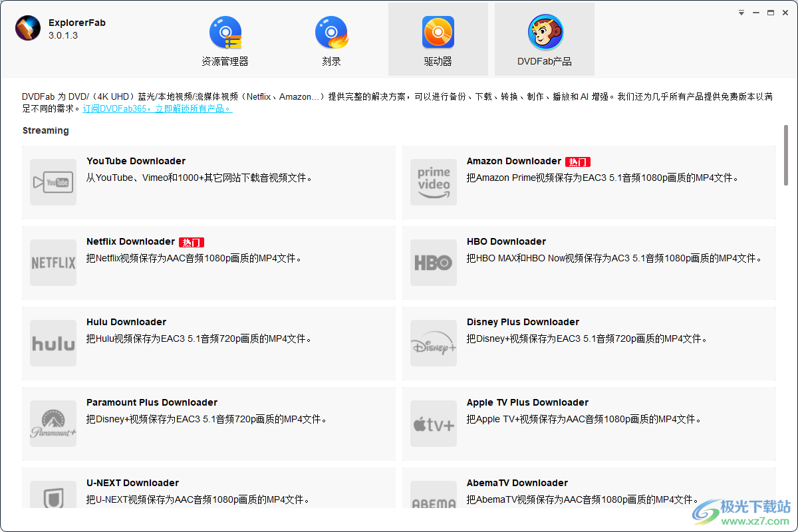
Task: Open YouTube Downloader title
Action: tap(136, 161)
